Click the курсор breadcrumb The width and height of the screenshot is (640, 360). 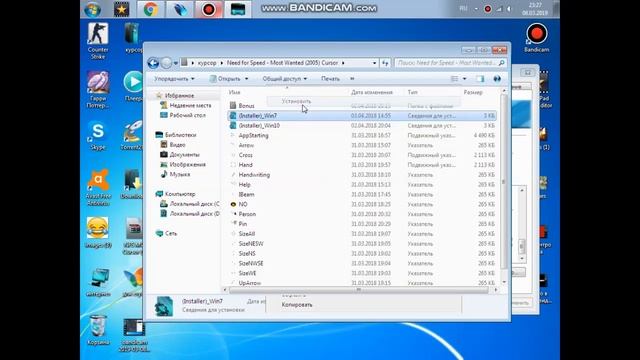[207, 63]
